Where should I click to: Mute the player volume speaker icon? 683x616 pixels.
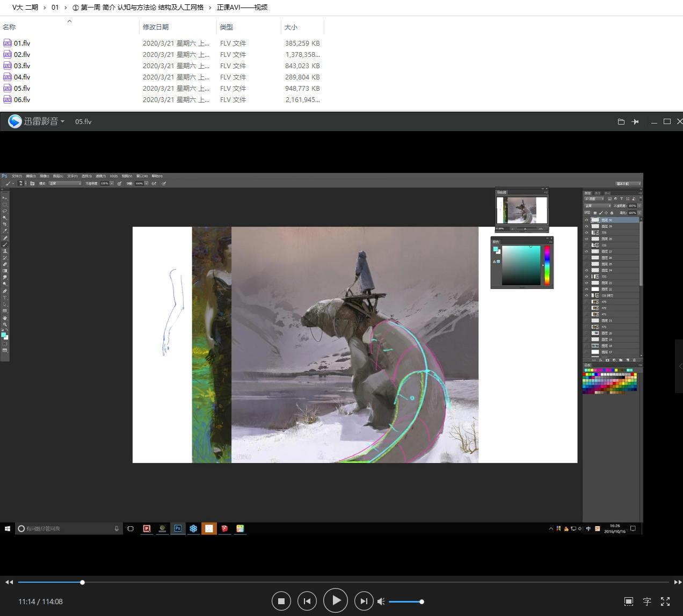[x=381, y=601]
